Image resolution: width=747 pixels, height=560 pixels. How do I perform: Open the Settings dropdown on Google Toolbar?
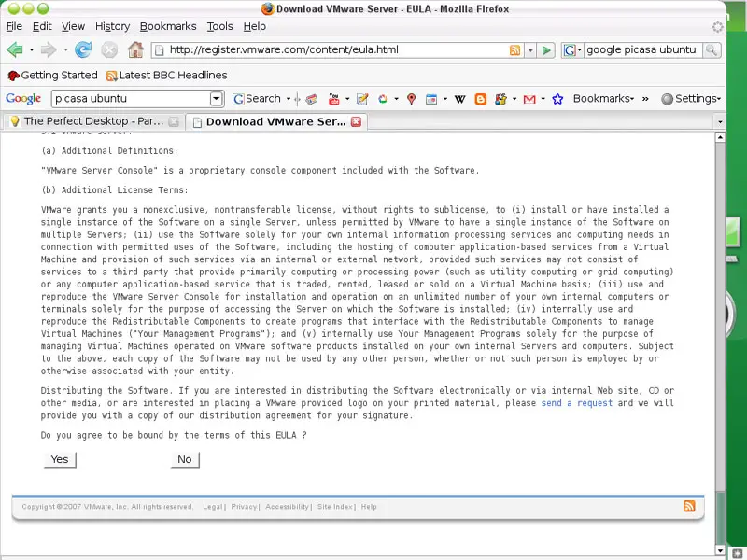(x=691, y=99)
